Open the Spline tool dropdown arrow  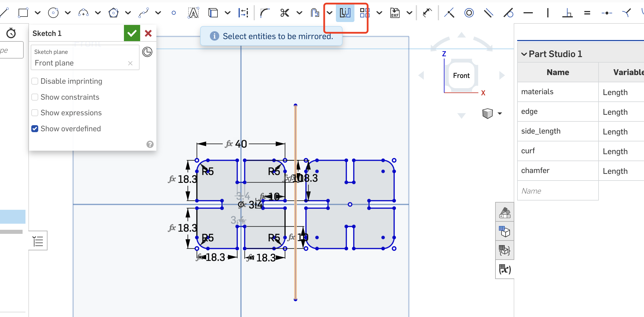[158, 13]
